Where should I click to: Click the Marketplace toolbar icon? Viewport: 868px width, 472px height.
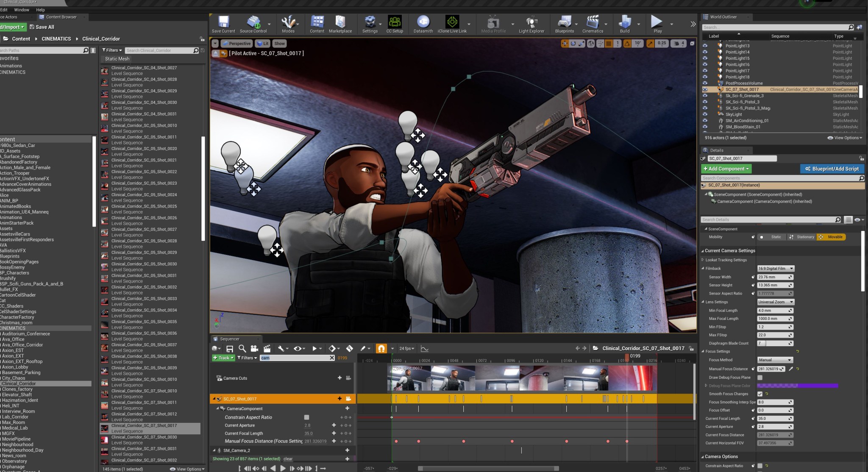point(340,21)
